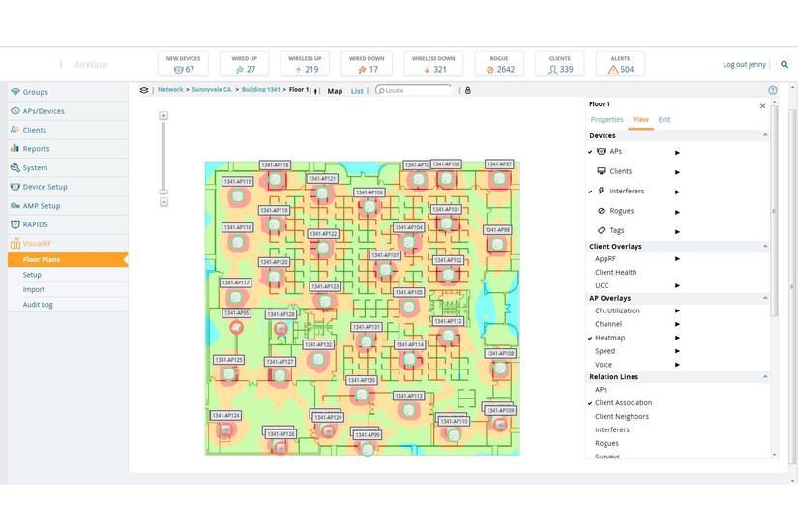Click the layers icon beside Network breadcrumb
Image resolution: width=798 pixels, height=532 pixels.
(144, 90)
